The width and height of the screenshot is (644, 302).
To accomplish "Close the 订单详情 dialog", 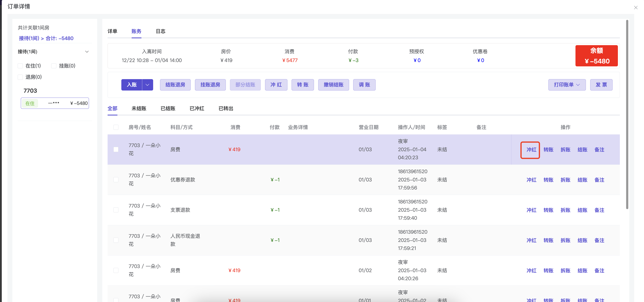I will 636,7.
